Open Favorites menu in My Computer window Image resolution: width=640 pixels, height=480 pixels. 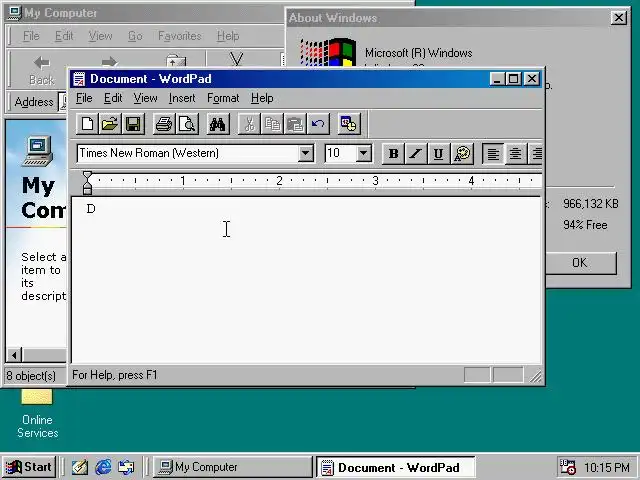(x=180, y=36)
